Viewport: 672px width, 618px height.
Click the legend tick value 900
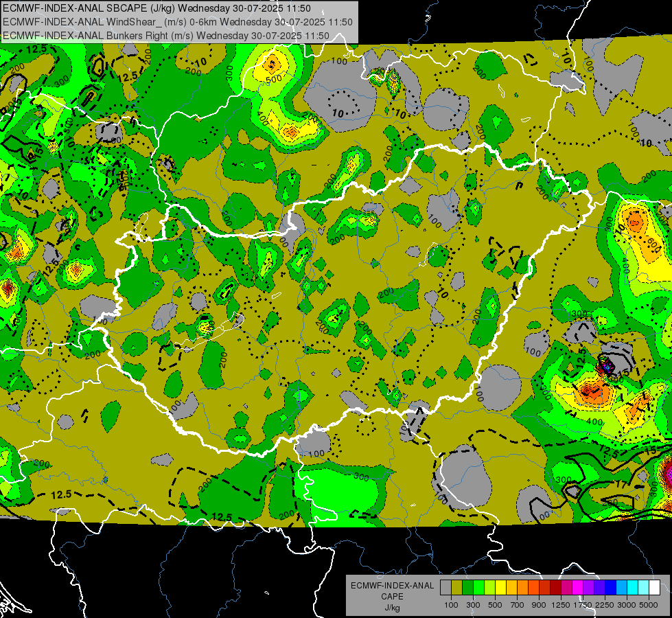(539, 605)
